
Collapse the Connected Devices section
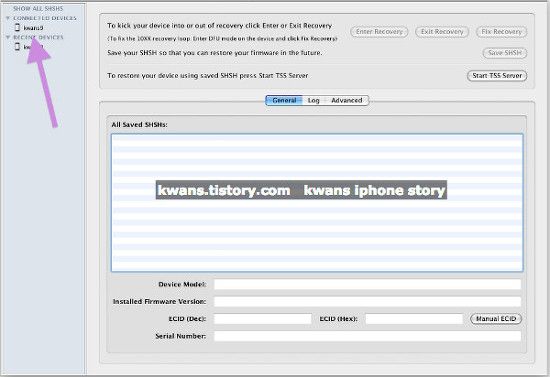tap(8, 18)
